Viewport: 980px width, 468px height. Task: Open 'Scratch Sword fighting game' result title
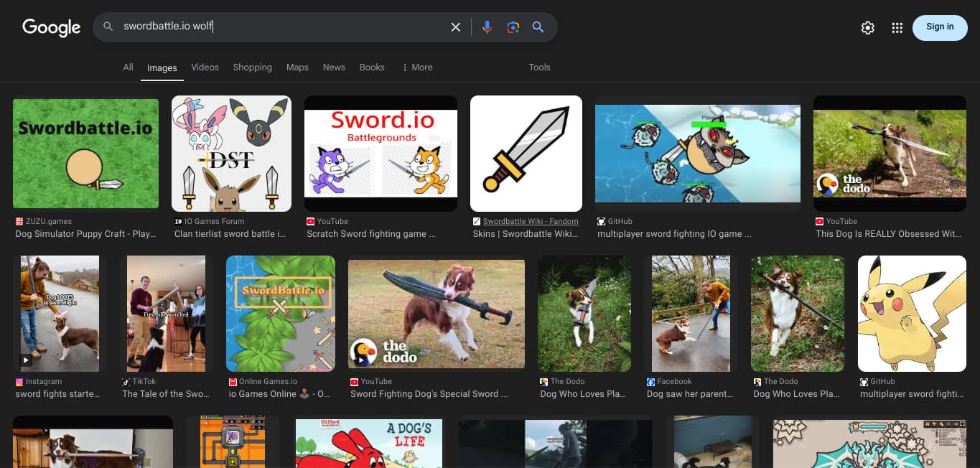[x=371, y=234]
